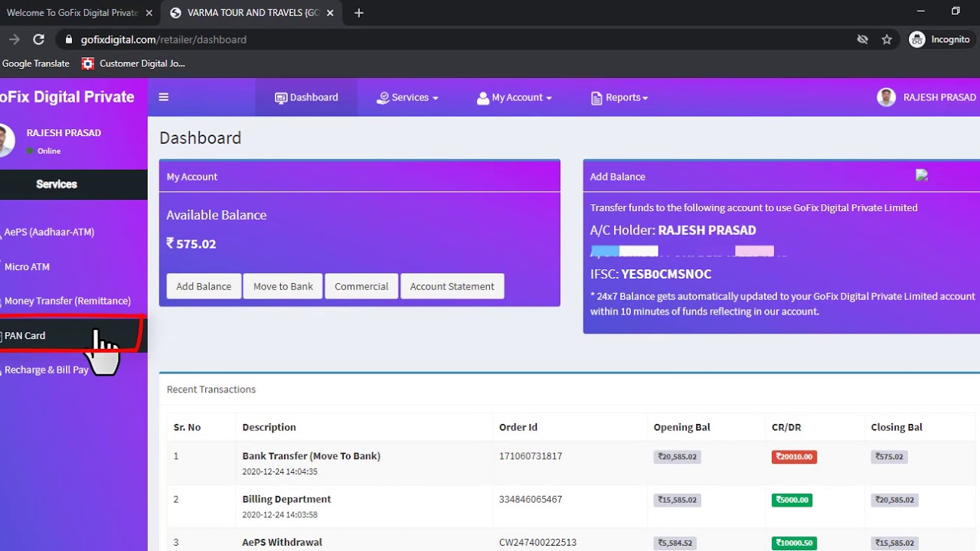This screenshot has width=980, height=551.
Task: Click the gofixdigital.com address bar
Action: click(459, 39)
